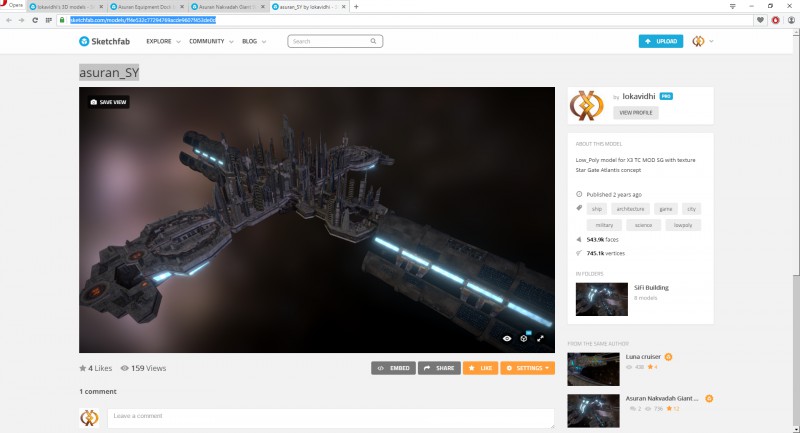Expand the Blog menu
800x433 pixels.
click(x=254, y=41)
